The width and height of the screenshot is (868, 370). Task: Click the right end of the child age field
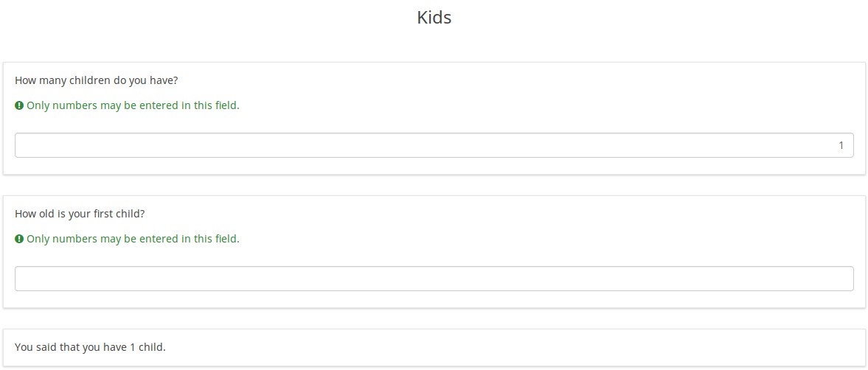(841, 279)
